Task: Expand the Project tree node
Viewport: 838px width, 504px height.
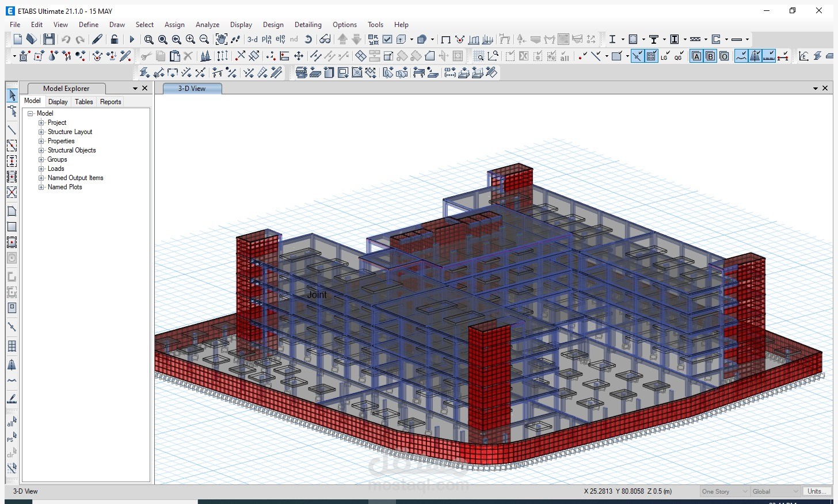Action: tap(41, 123)
